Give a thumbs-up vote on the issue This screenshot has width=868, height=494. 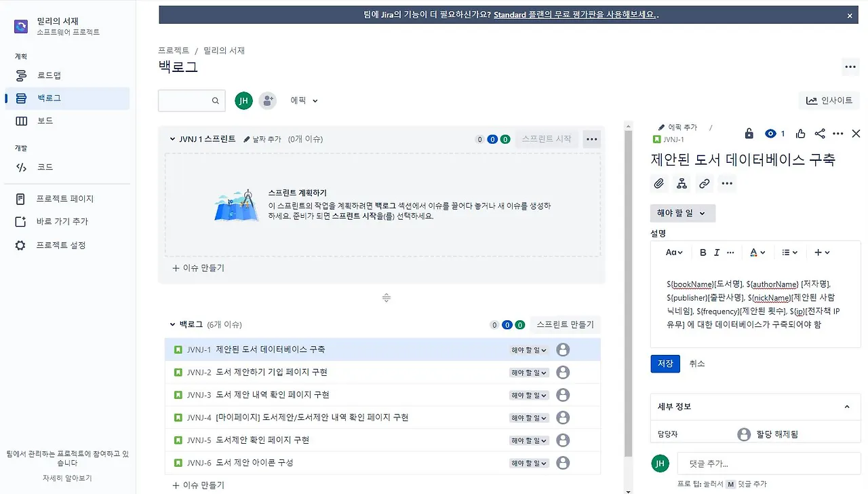pyautogui.click(x=800, y=133)
